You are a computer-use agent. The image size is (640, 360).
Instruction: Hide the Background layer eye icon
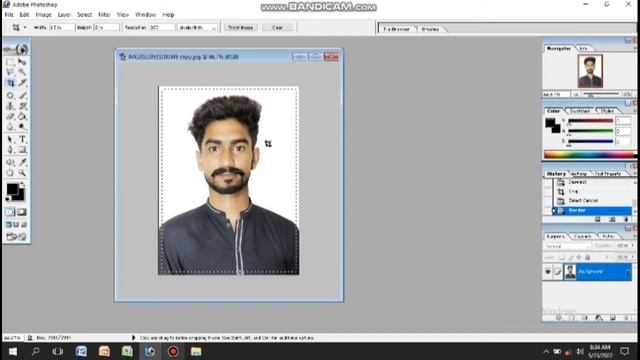point(548,272)
